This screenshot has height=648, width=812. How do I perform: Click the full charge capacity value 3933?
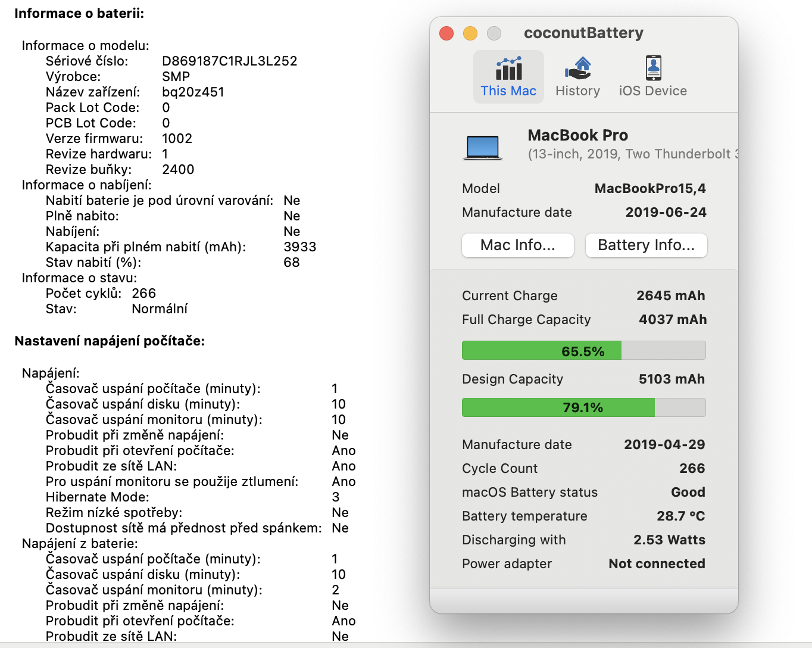pos(299,247)
